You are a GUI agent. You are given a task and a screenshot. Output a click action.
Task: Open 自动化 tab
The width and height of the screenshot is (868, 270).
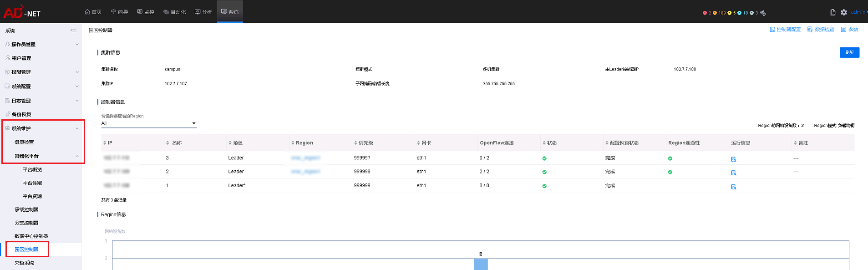175,12
